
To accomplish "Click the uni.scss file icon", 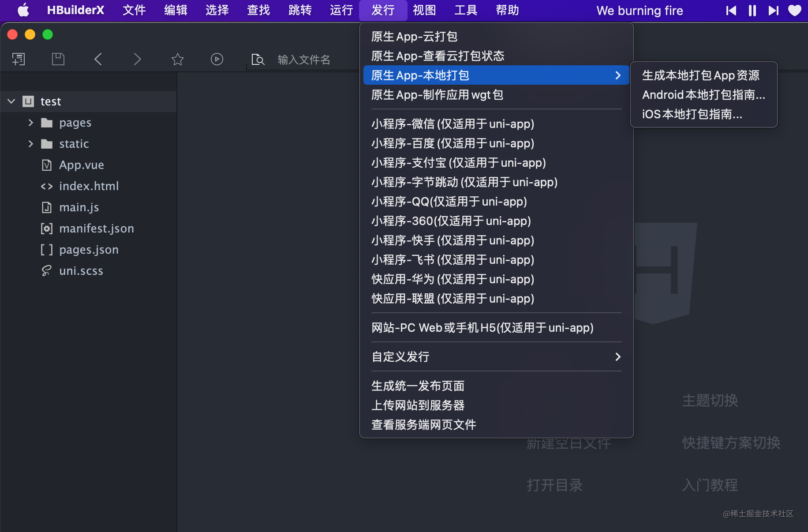I will [47, 271].
